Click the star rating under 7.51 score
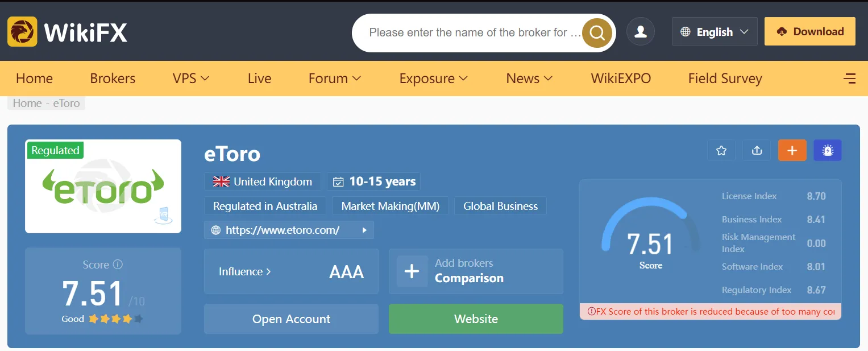 pyautogui.click(x=116, y=319)
